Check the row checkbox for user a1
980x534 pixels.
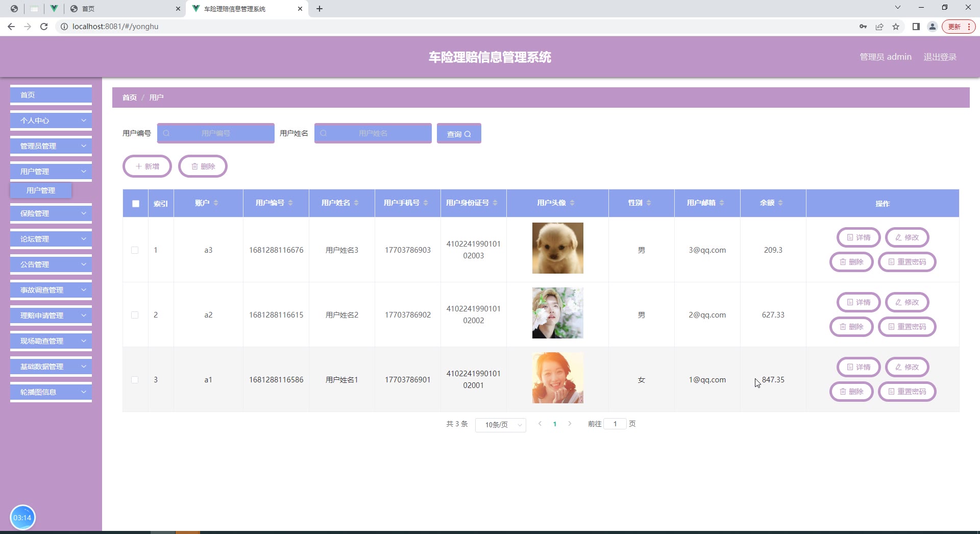135,380
